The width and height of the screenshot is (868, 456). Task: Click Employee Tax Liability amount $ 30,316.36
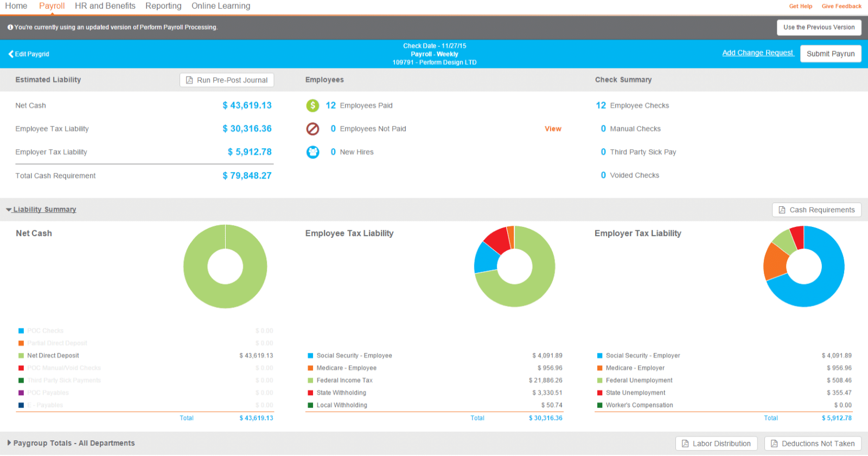click(x=247, y=129)
